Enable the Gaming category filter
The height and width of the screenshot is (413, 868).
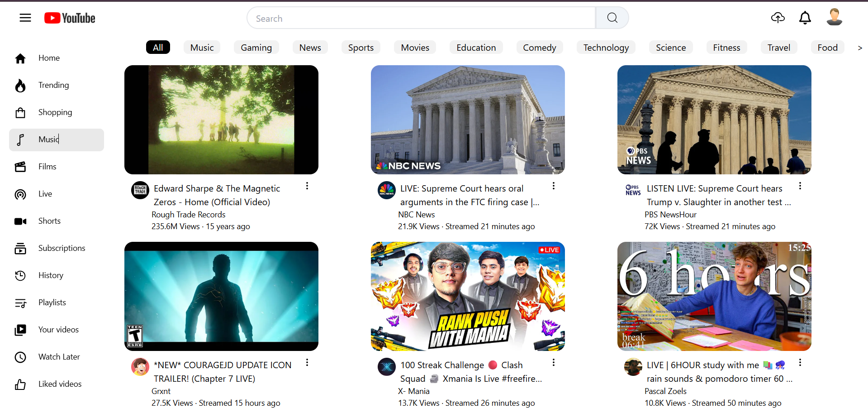256,47
